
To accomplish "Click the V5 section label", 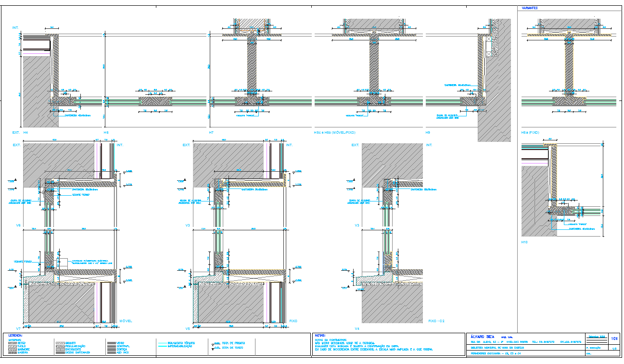I will (x=188, y=328).
